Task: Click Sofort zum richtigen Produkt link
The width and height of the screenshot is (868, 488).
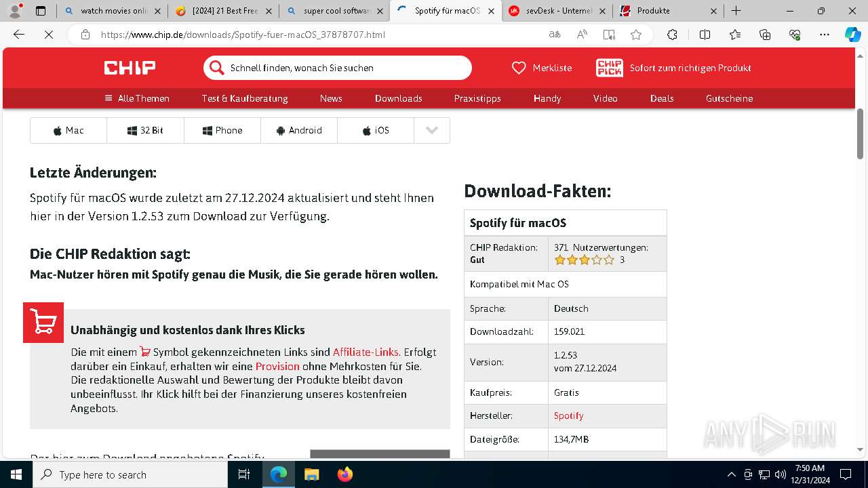Action: coord(690,68)
